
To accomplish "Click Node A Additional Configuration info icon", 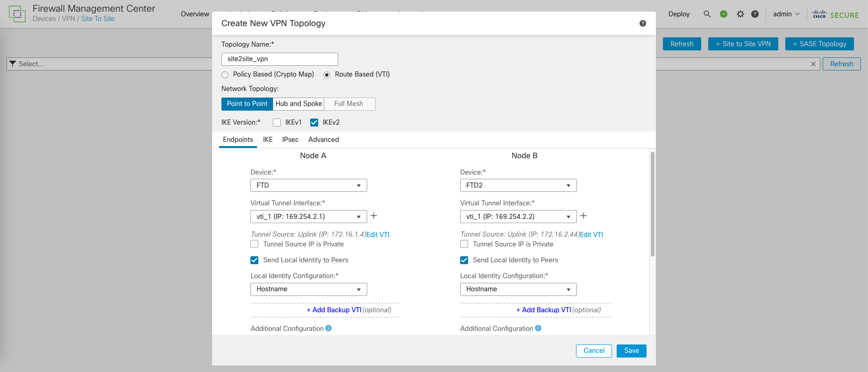I will (x=328, y=328).
